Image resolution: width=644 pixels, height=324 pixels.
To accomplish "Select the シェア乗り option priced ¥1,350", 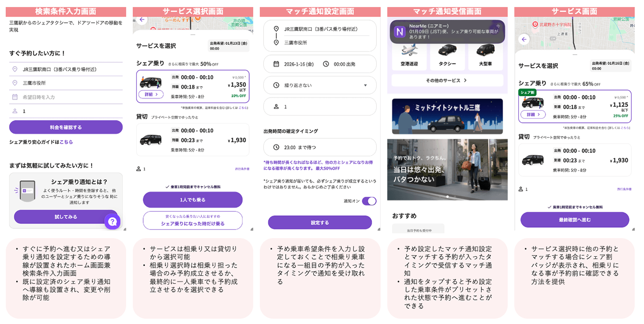I will click(192, 86).
